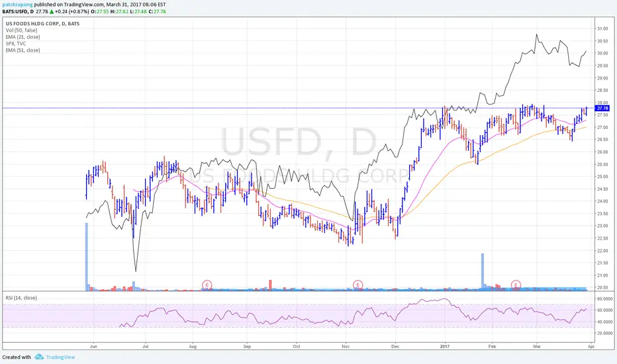Click the Mar label on time axis
The height and width of the screenshot is (364, 617).
click(537, 347)
